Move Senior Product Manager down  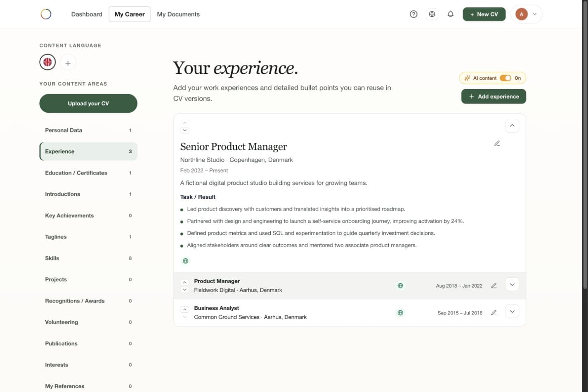[x=185, y=130]
